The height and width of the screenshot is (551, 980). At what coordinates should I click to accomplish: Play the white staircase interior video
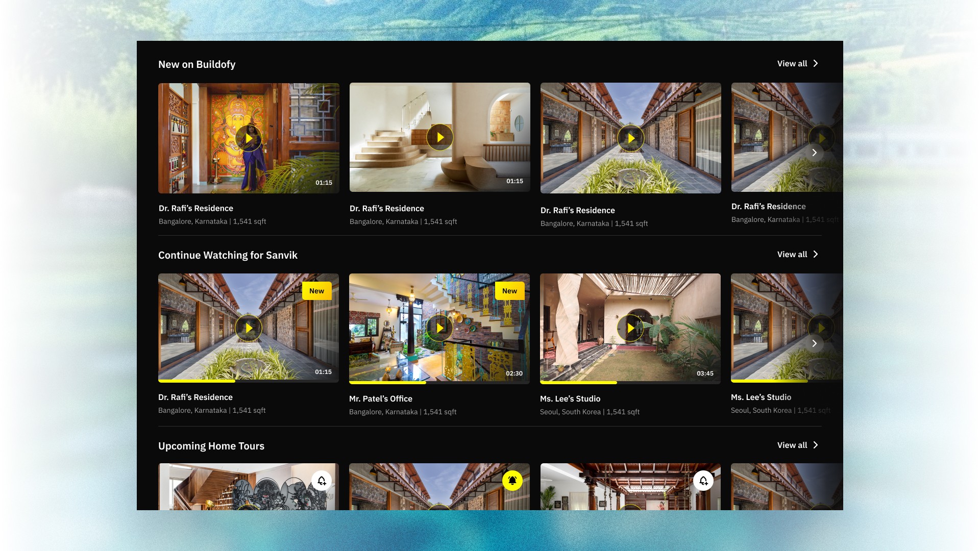click(439, 137)
